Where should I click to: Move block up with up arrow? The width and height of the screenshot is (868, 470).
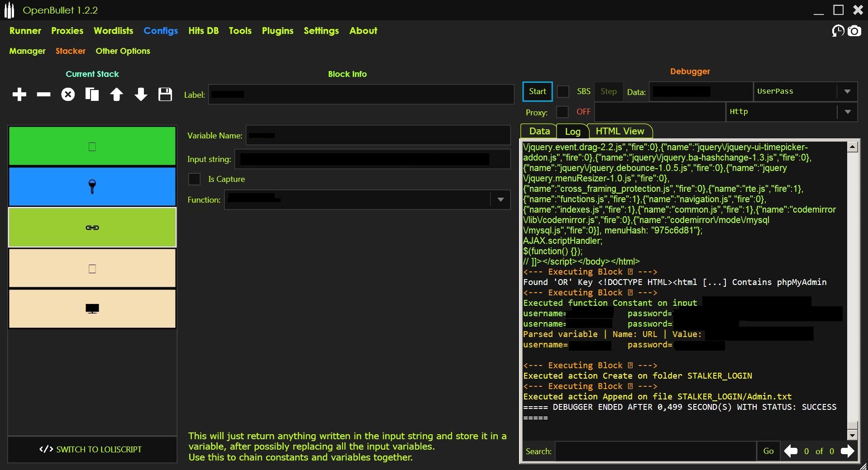click(116, 95)
